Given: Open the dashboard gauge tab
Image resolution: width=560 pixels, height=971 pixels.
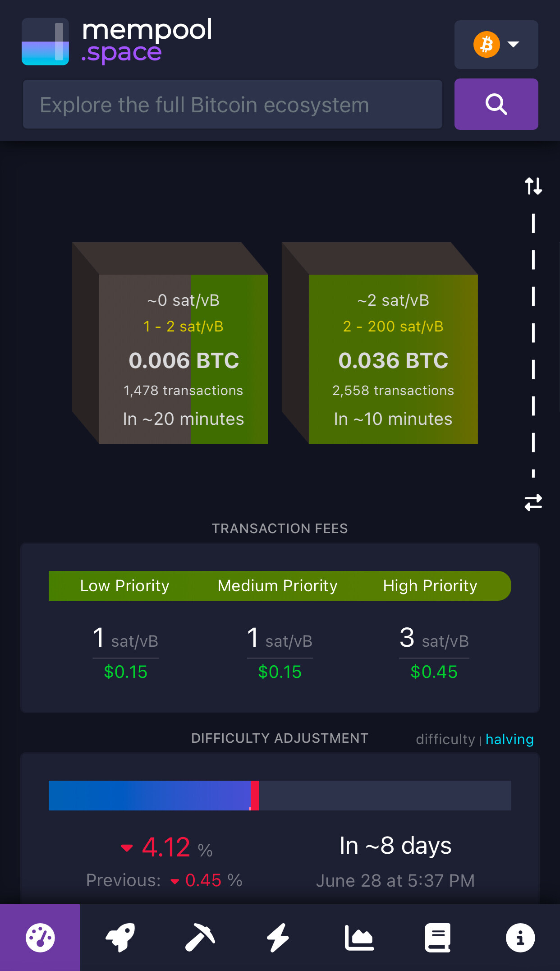Looking at the screenshot, I should [x=40, y=938].
